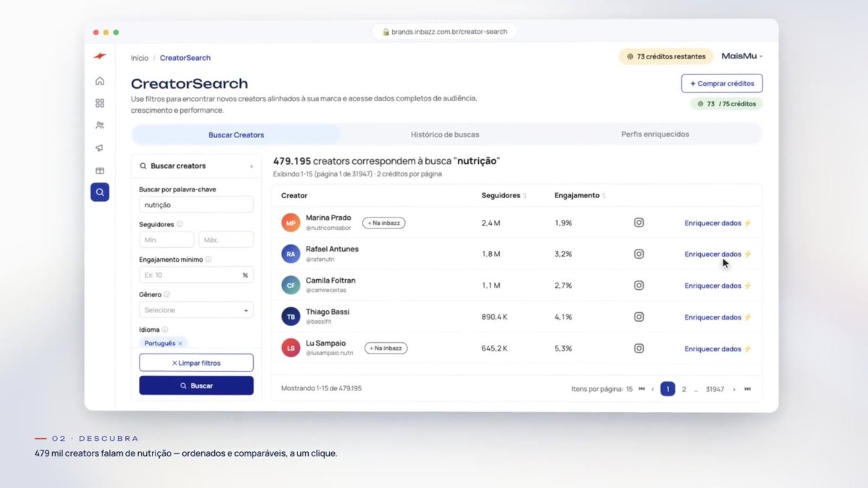Select page 2 in pagination
The height and width of the screenshot is (488, 868).
point(684,389)
